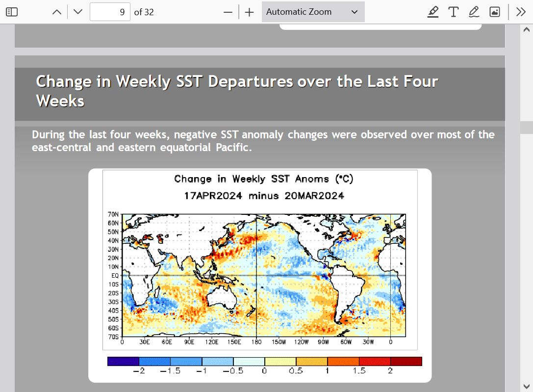Select the Text annotation tool
Screen dimensions: 533x392
click(454, 12)
